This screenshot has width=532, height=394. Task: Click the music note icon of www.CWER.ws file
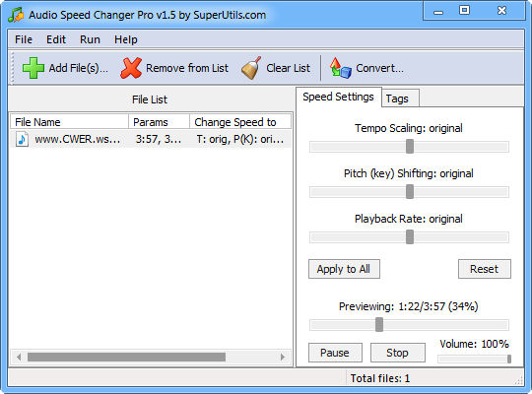[22, 140]
